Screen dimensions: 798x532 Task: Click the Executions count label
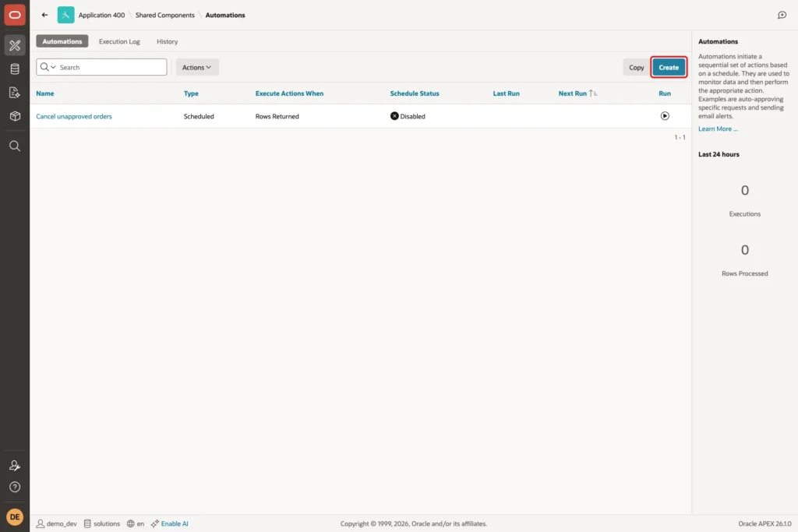coord(744,213)
